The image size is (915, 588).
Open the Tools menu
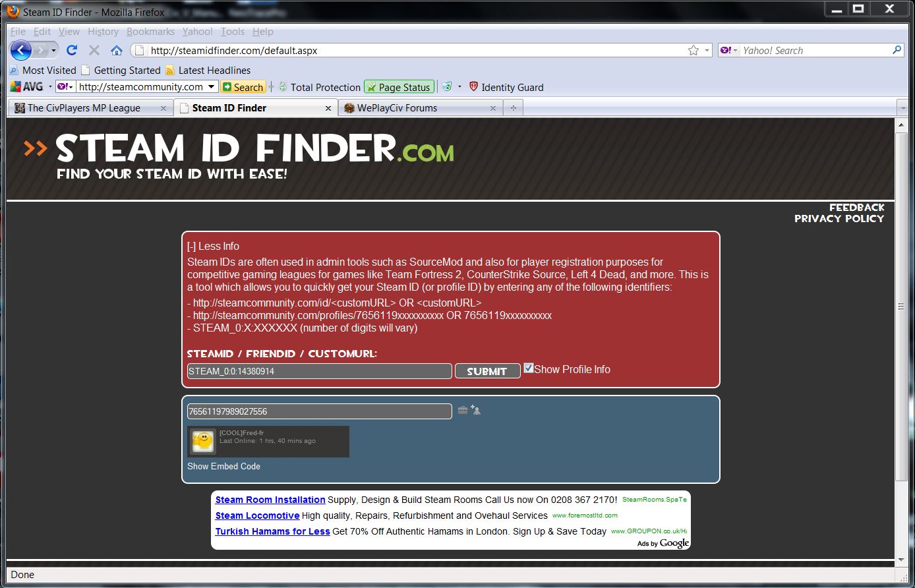pos(233,32)
